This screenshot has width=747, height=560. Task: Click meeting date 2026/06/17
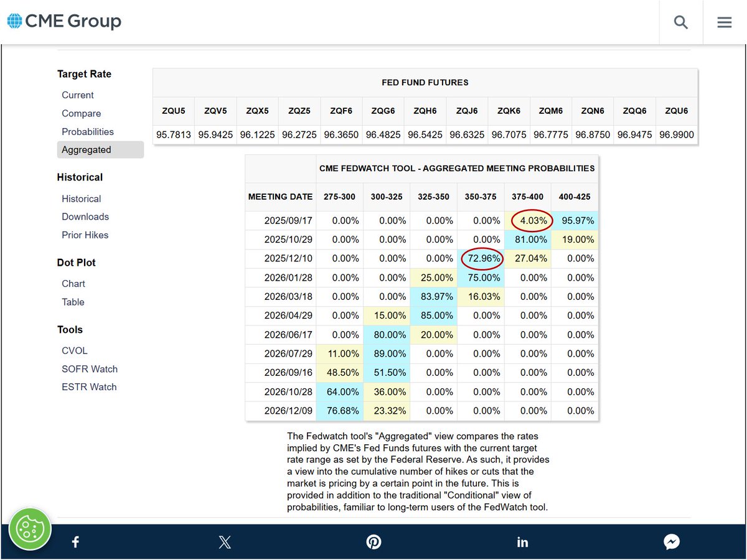coord(281,335)
